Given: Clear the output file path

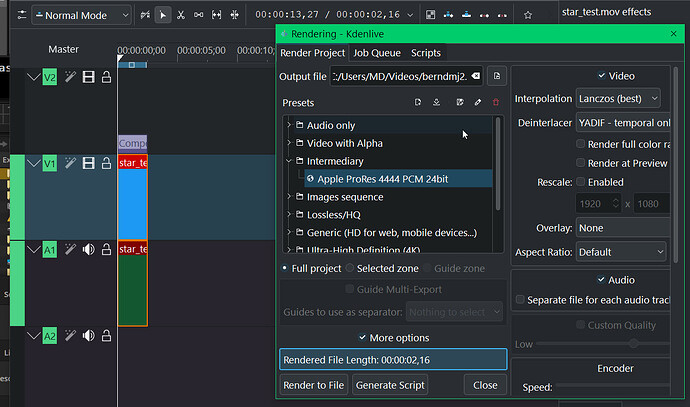Looking at the screenshot, I should [476, 76].
